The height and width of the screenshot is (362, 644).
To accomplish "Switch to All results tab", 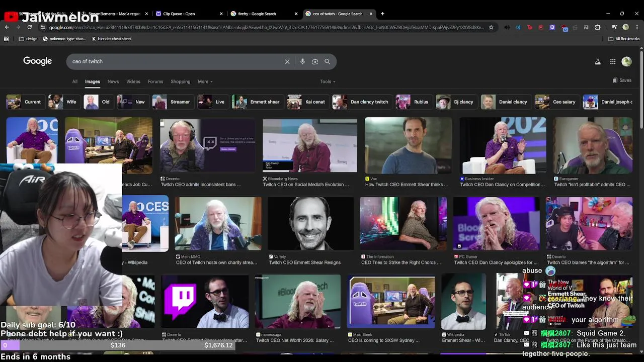I will coord(74,81).
